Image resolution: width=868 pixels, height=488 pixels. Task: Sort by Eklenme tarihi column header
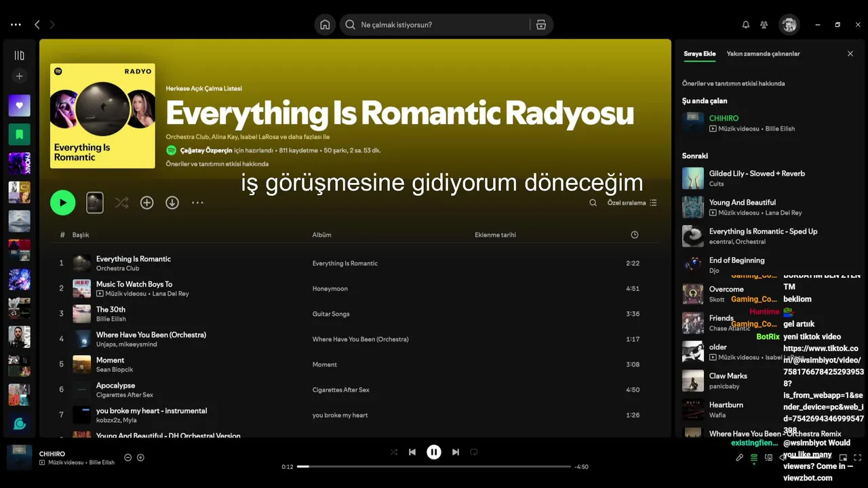[495, 235]
